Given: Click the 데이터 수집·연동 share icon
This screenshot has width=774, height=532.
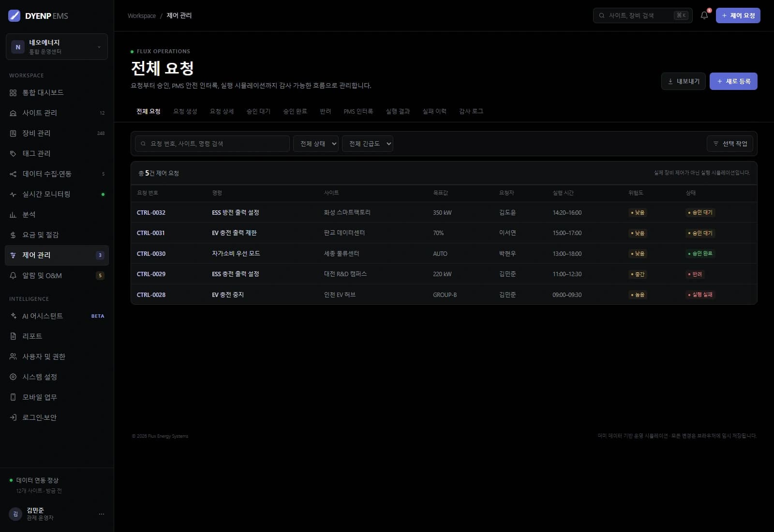Looking at the screenshot, I should click(x=13, y=174).
